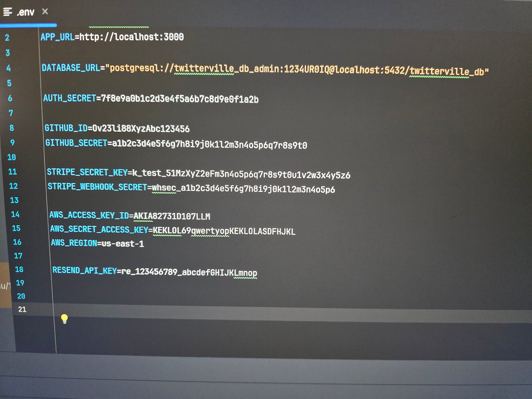Click line number 13 in gutter
The width and height of the screenshot is (532, 399).
(14, 200)
